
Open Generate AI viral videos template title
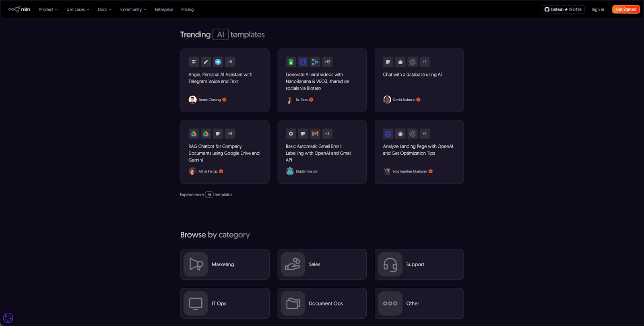click(318, 81)
